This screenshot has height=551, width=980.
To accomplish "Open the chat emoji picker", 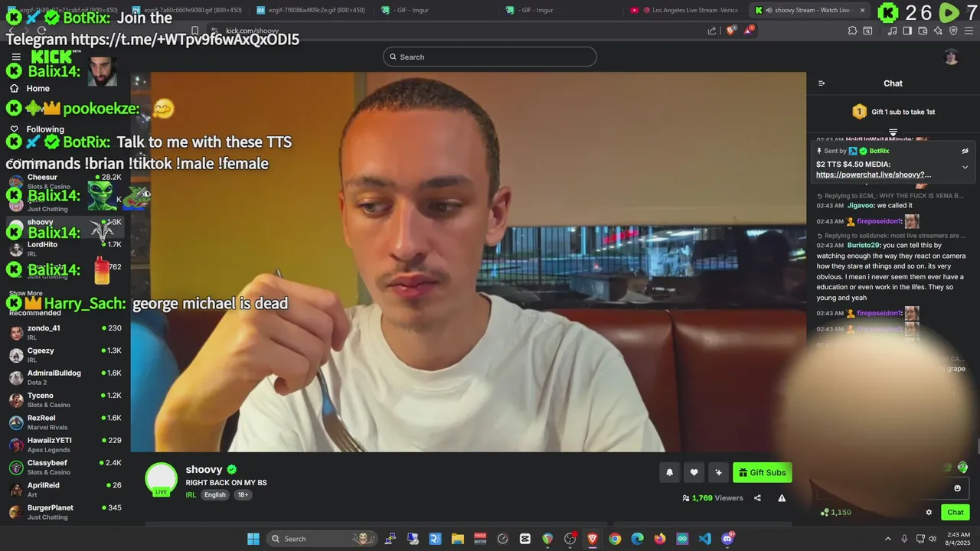I will tap(957, 487).
